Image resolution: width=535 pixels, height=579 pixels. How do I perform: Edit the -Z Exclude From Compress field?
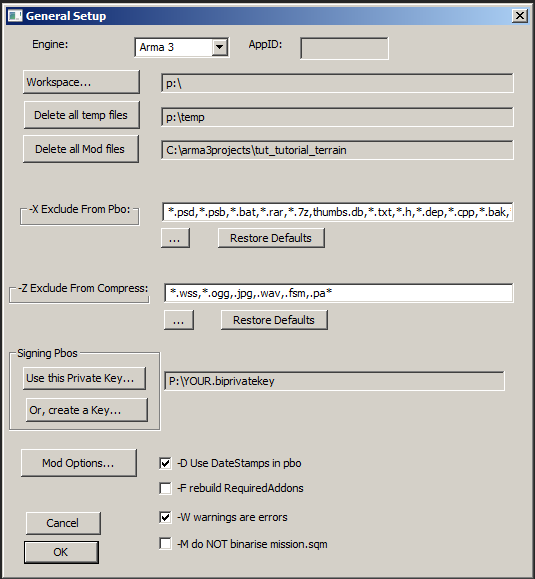339,293
